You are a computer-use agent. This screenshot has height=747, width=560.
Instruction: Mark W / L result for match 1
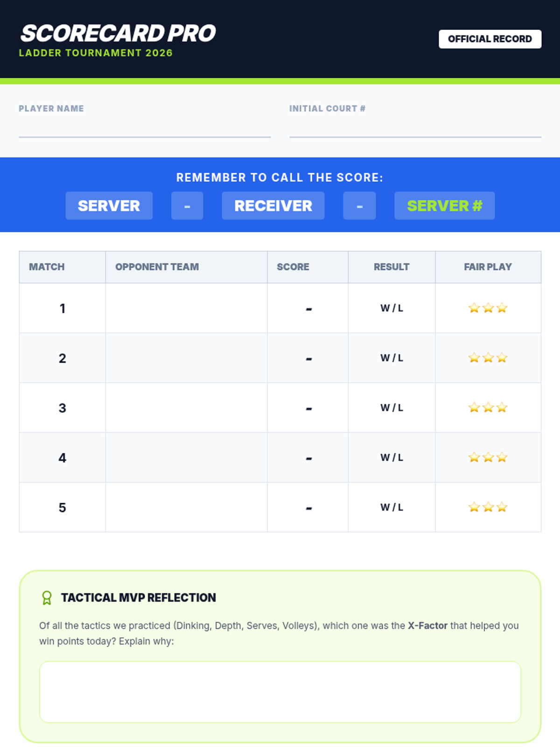pyautogui.click(x=392, y=308)
